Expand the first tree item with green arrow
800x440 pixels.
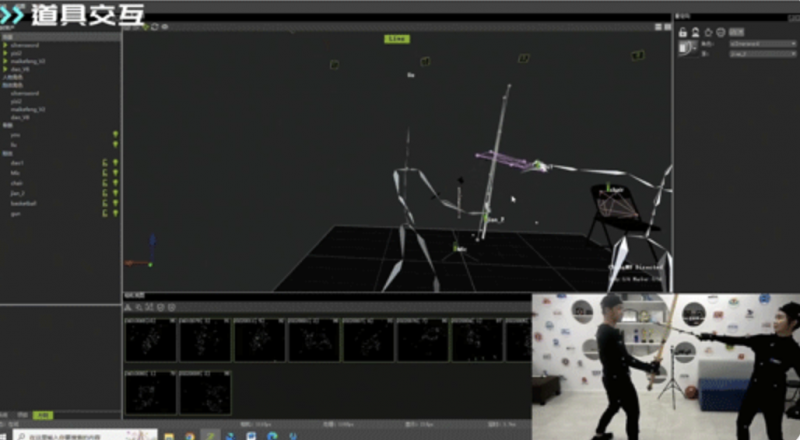6,45
